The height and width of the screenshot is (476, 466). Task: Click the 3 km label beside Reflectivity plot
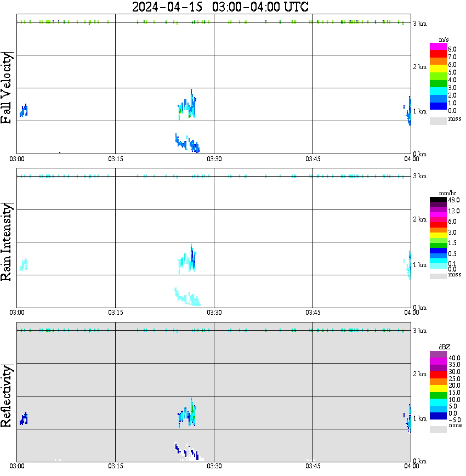point(419,331)
